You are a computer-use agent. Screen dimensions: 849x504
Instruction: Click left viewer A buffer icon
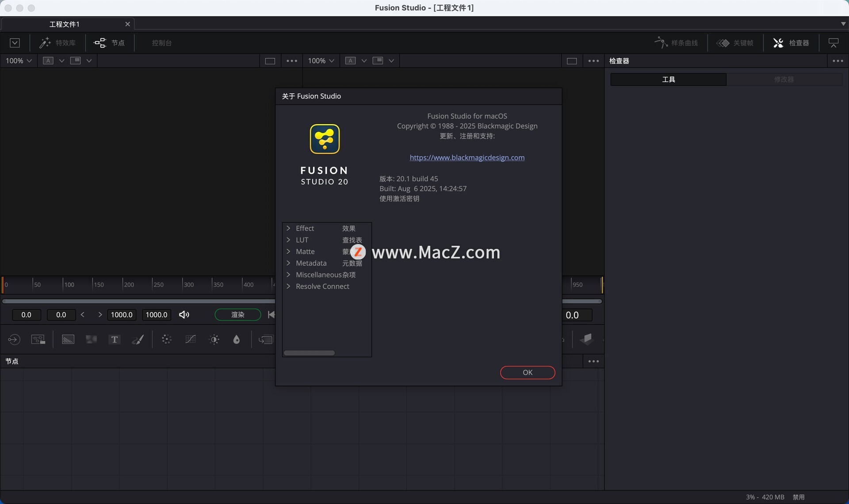click(x=48, y=61)
